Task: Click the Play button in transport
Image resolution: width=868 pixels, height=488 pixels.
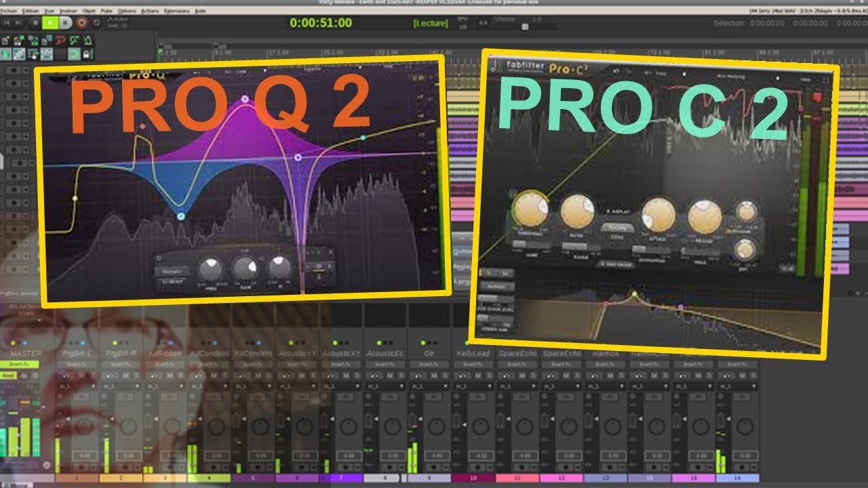Action: [x=50, y=22]
